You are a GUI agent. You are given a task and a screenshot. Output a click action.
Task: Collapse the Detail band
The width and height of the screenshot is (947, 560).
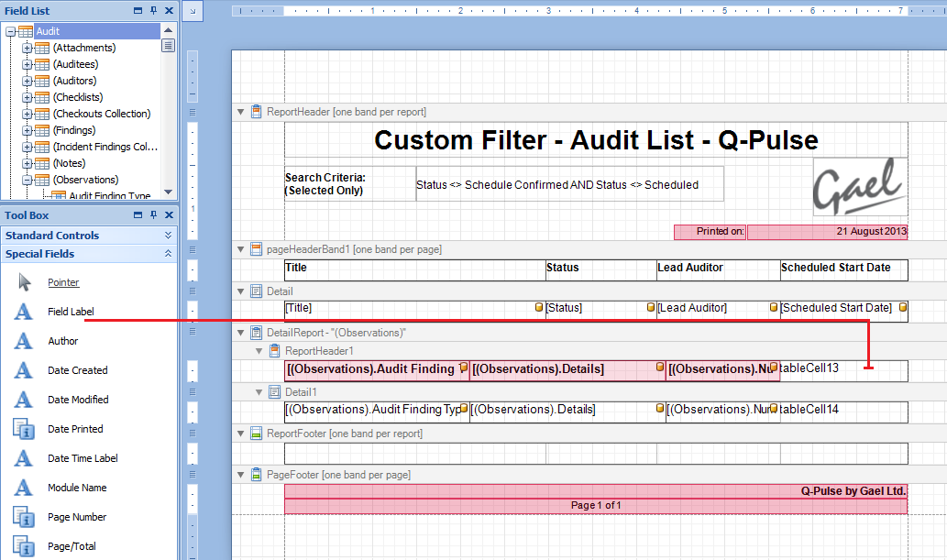[240, 291]
